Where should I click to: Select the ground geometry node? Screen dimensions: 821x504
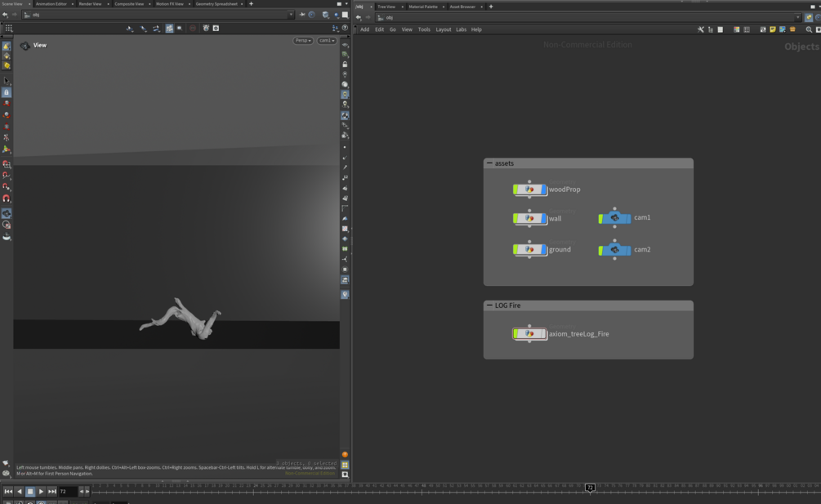point(530,250)
